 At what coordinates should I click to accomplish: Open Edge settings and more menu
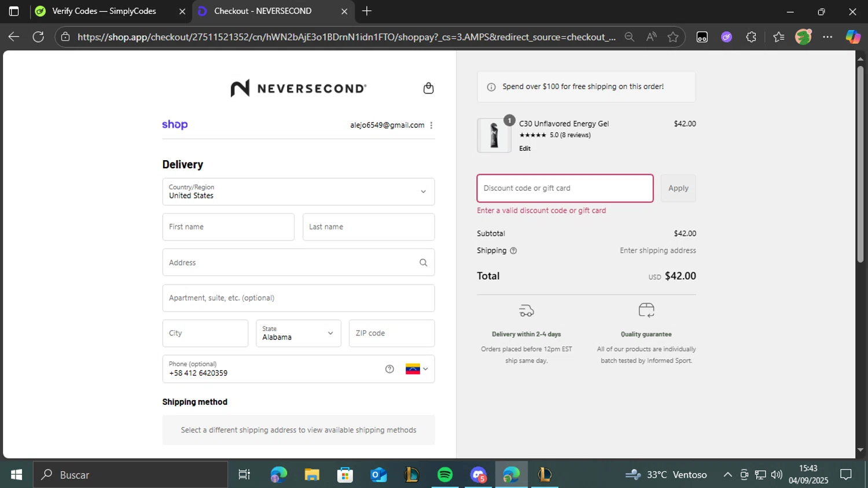[x=827, y=36]
